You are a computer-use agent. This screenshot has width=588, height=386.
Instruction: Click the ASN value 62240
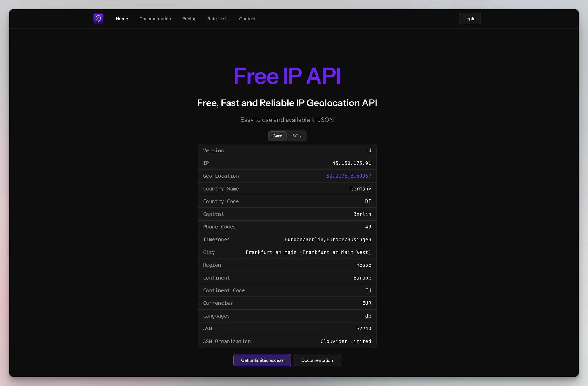[x=363, y=329]
